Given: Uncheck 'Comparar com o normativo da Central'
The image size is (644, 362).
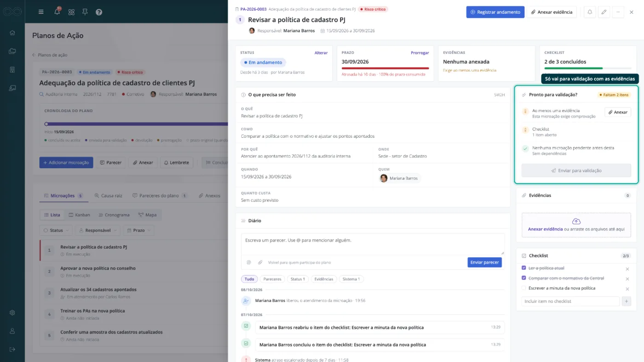Looking at the screenshot, I should [524, 278].
